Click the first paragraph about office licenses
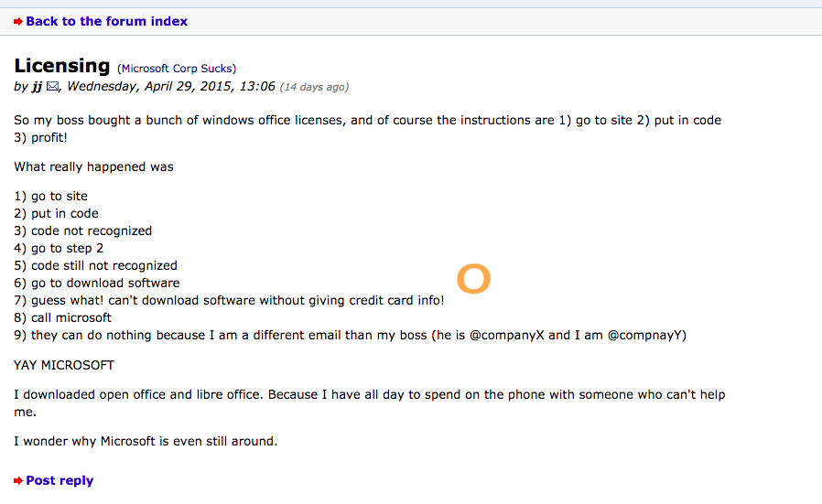This screenshot has width=822, height=504. tap(367, 129)
